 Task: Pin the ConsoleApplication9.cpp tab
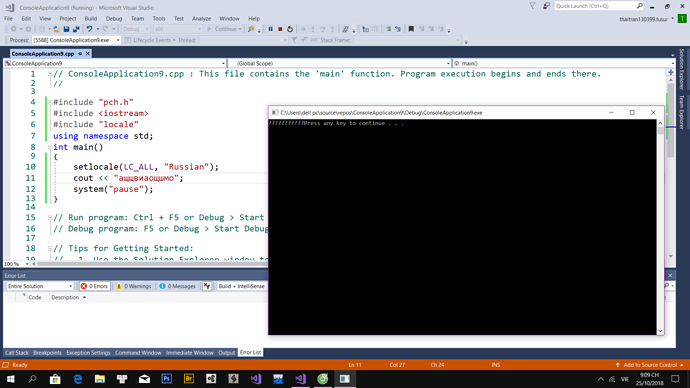[80, 54]
